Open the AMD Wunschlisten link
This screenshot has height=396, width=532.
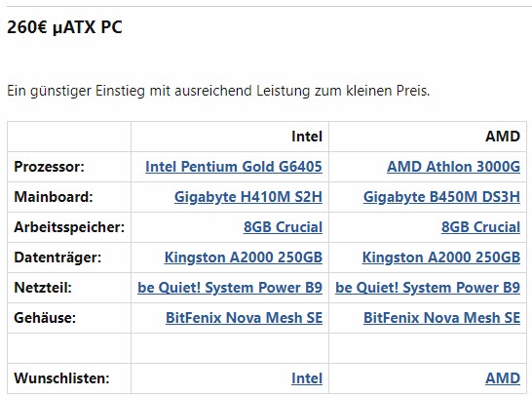tap(503, 378)
